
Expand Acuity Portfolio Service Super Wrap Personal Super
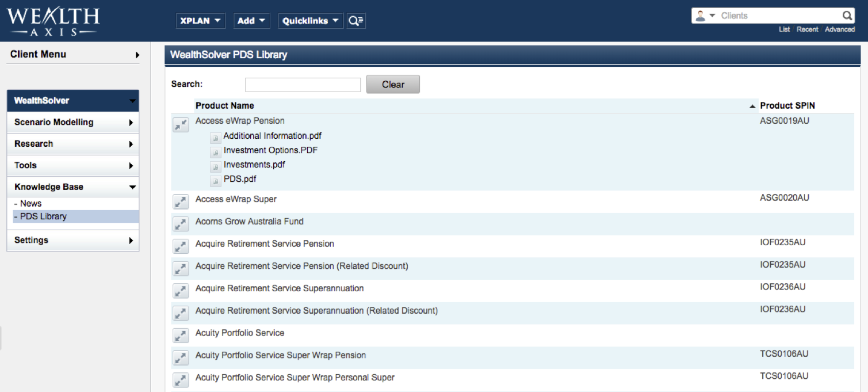tap(181, 380)
